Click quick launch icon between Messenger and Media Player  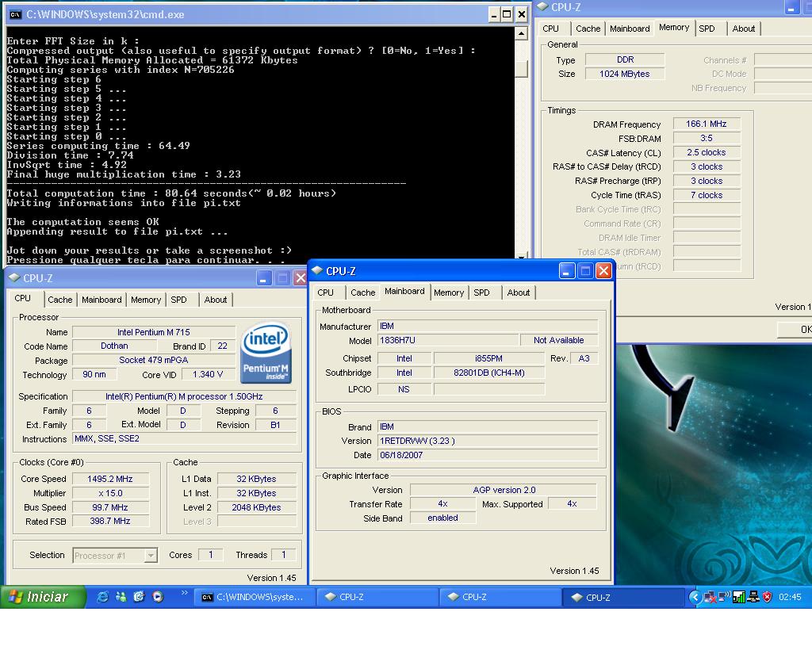[x=140, y=597]
